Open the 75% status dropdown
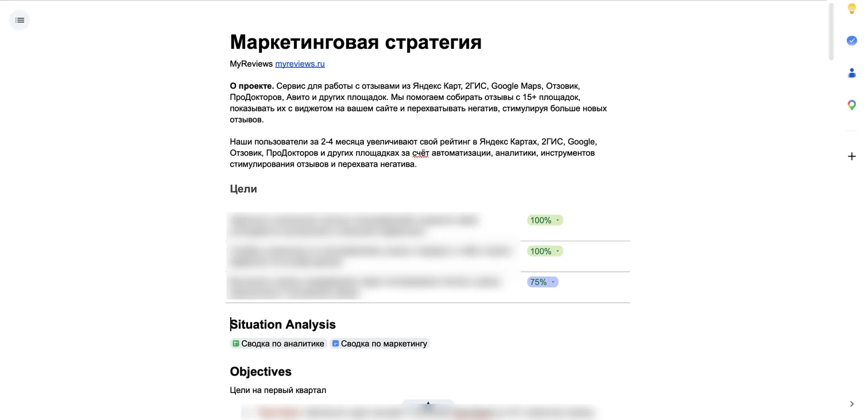 coord(542,282)
